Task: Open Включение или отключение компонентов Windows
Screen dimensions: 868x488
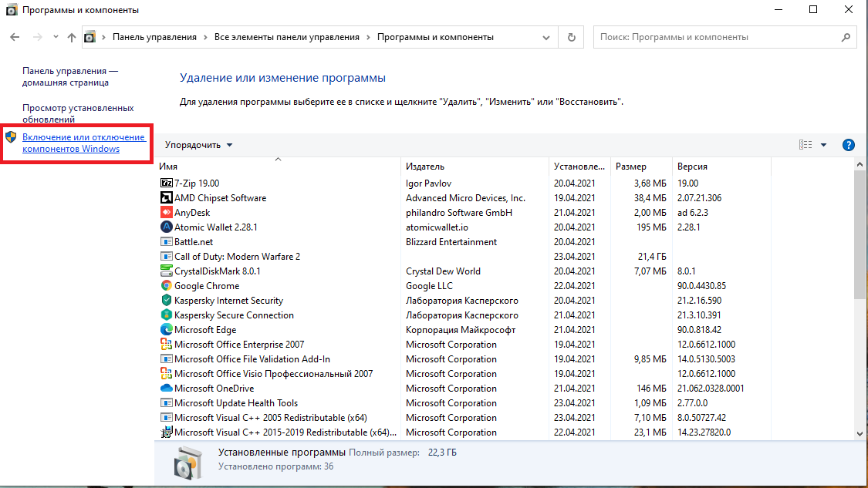Action: pyautogui.click(x=83, y=143)
